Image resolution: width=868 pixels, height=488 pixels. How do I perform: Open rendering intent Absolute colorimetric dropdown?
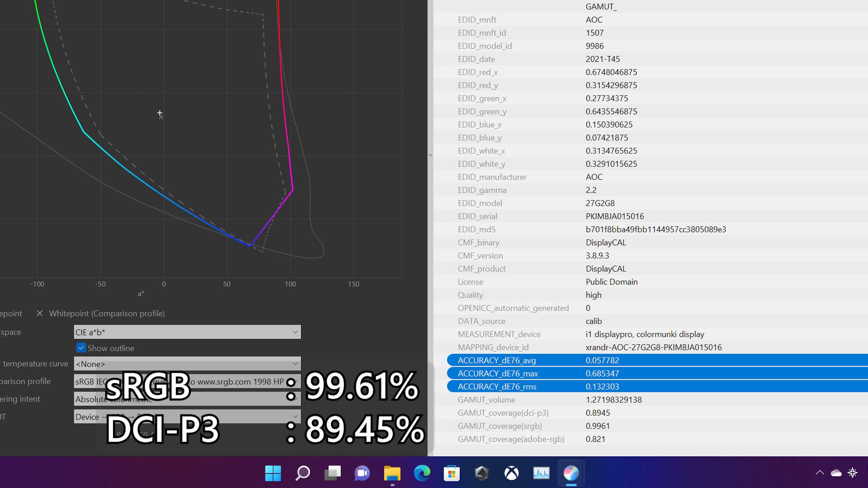click(187, 399)
